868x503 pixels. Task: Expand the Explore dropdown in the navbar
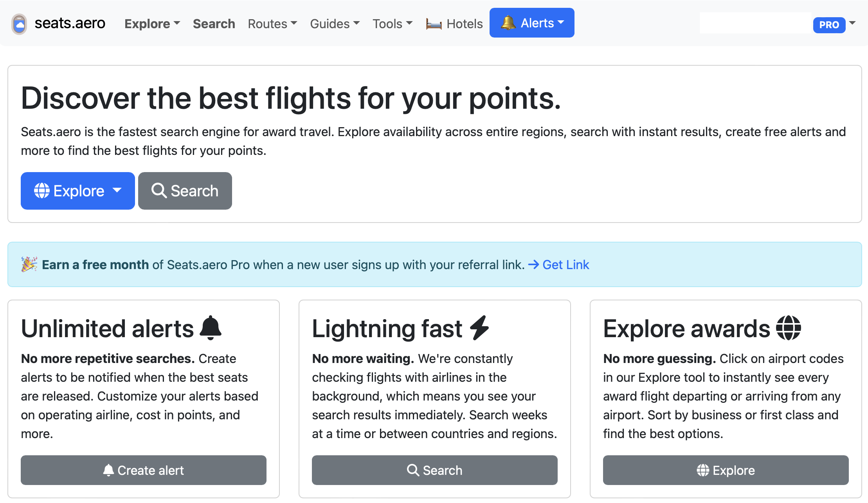(x=152, y=24)
